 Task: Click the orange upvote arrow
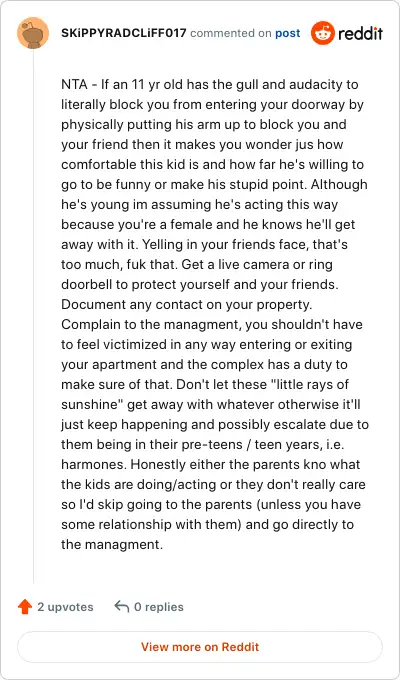[25, 607]
